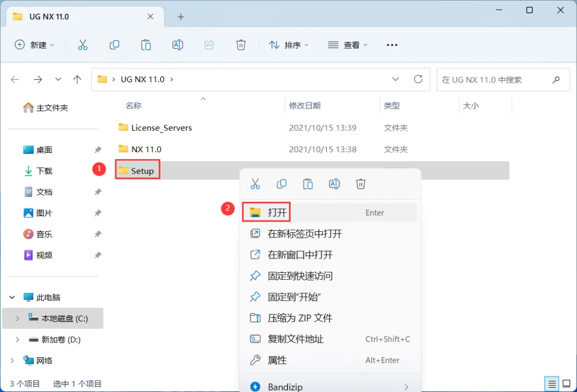Close the UG NX 11.0 tab
This screenshot has height=392, width=577.
[x=150, y=17]
